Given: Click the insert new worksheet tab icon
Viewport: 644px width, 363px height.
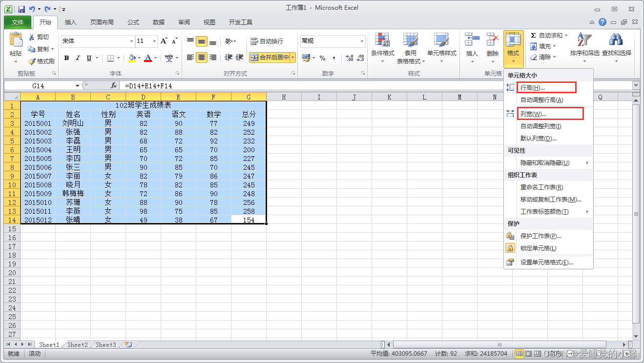Looking at the screenshot, I should click(129, 344).
